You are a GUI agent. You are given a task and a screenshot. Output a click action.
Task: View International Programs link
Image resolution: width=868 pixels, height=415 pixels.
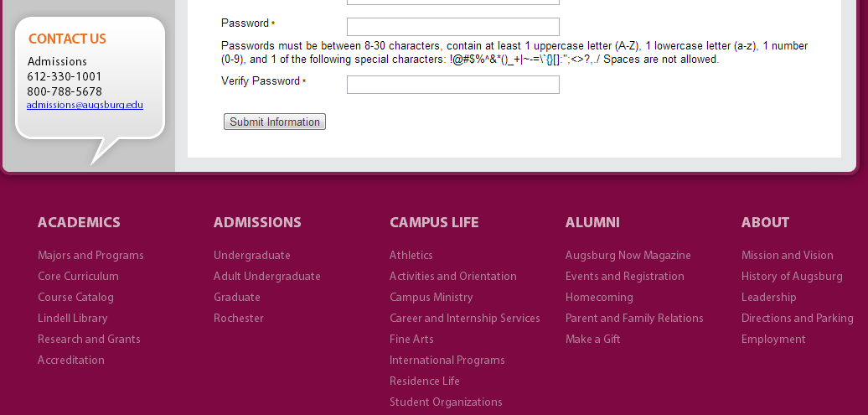click(447, 360)
